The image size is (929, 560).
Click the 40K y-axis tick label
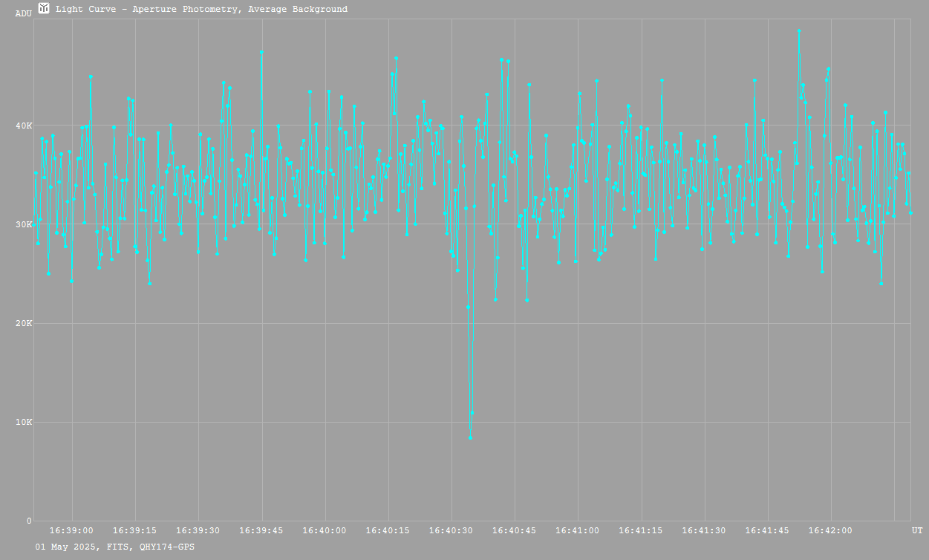25,126
